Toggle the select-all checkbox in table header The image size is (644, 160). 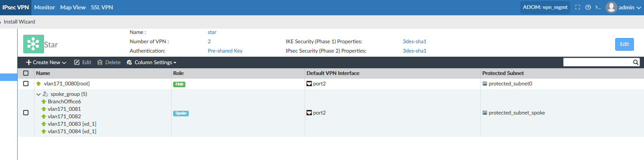(x=26, y=73)
